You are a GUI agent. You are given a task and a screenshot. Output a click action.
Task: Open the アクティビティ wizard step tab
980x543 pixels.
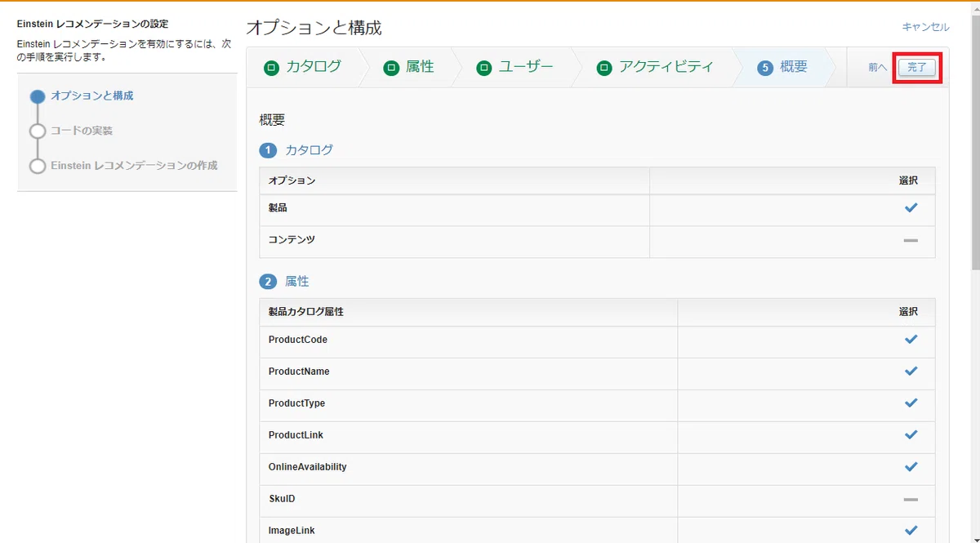click(656, 67)
